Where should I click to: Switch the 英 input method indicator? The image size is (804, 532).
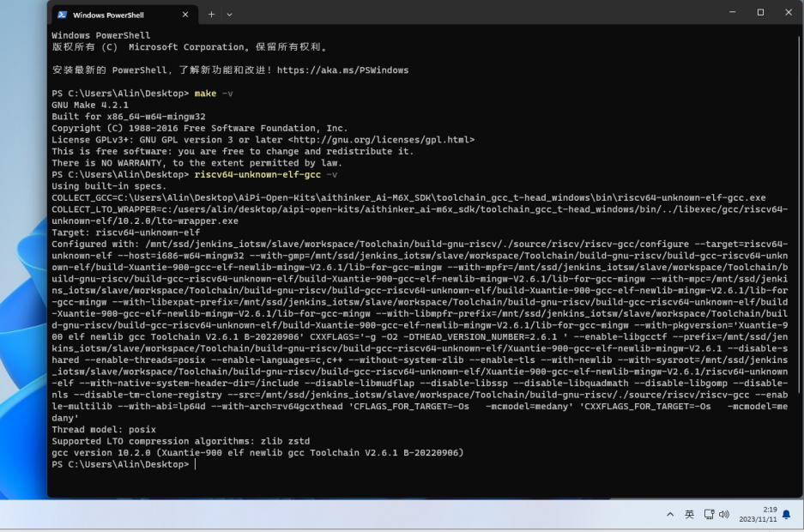[689, 514]
